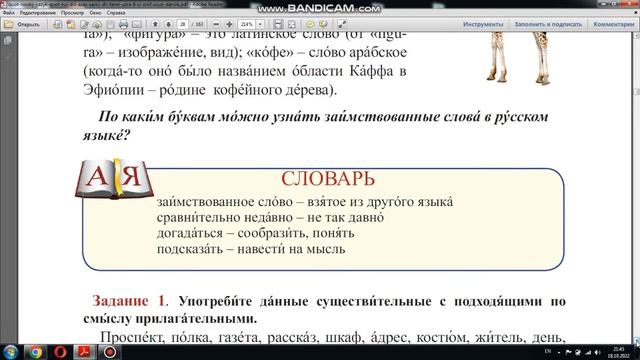The height and width of the screenshot is (360, 640).
Task: Open Google Chrome from the taskbar
Action: coord(35,352)
